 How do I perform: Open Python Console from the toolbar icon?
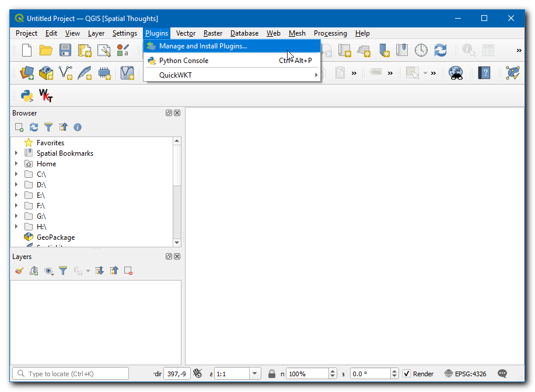pyautogui.click(x=26, y=95)
